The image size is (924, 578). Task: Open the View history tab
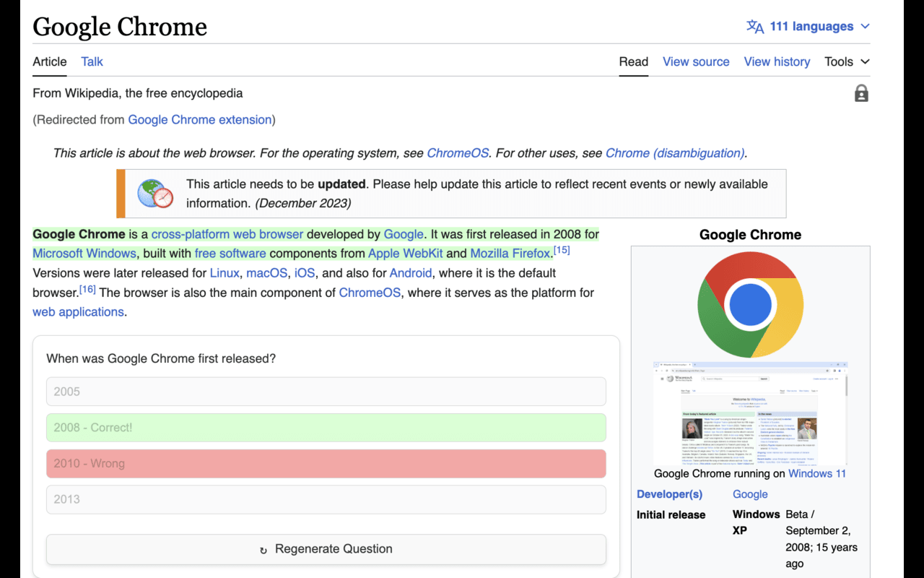[x=777, y=61]
